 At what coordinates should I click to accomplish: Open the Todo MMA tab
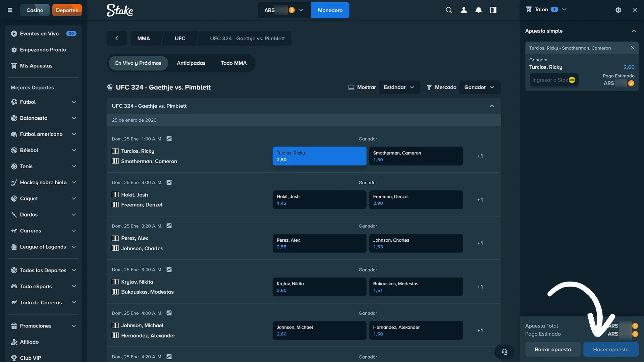click(233, 63)
